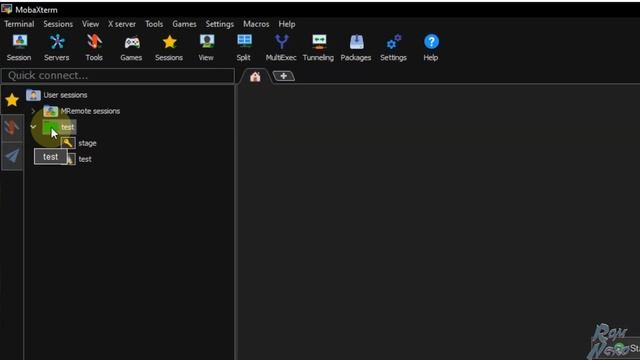This screenshot has height=360, width=640.
Task: Click the User sessions folder icon
Action: 33,95
